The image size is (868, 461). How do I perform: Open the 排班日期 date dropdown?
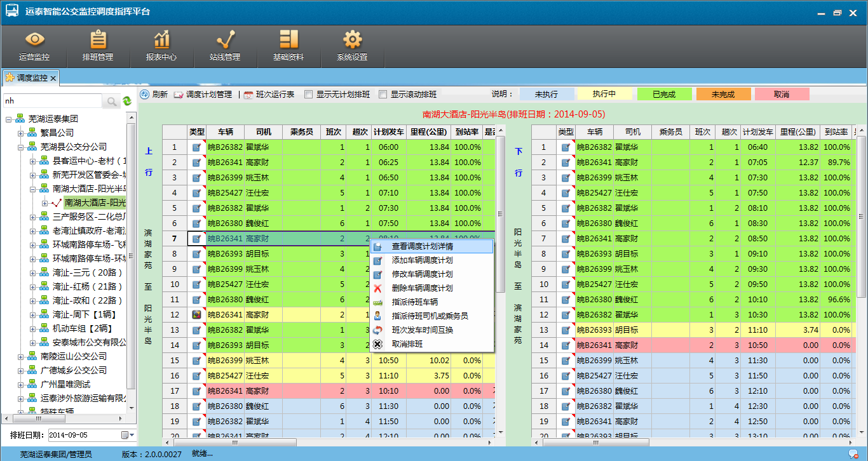click(x=125, y=435)
